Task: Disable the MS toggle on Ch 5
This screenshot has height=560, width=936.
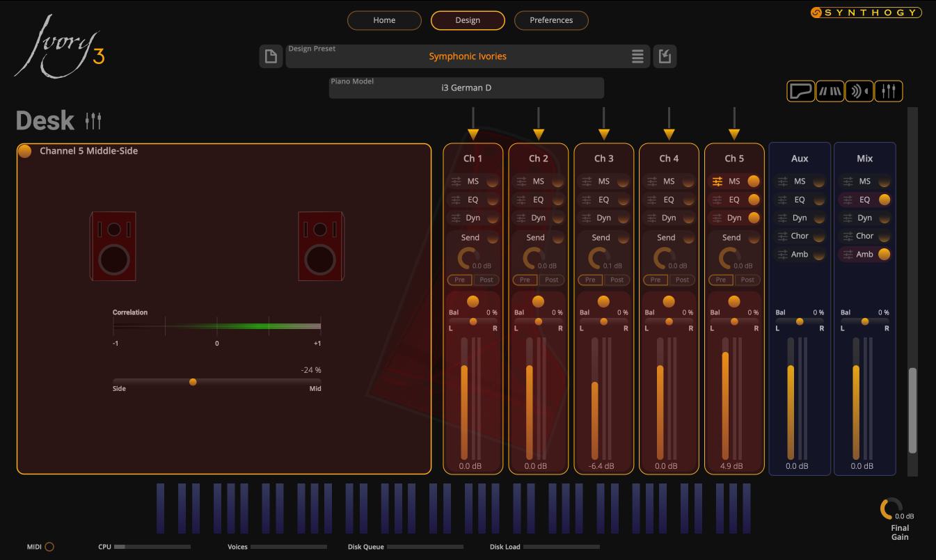Action: (x=754, y=182)
